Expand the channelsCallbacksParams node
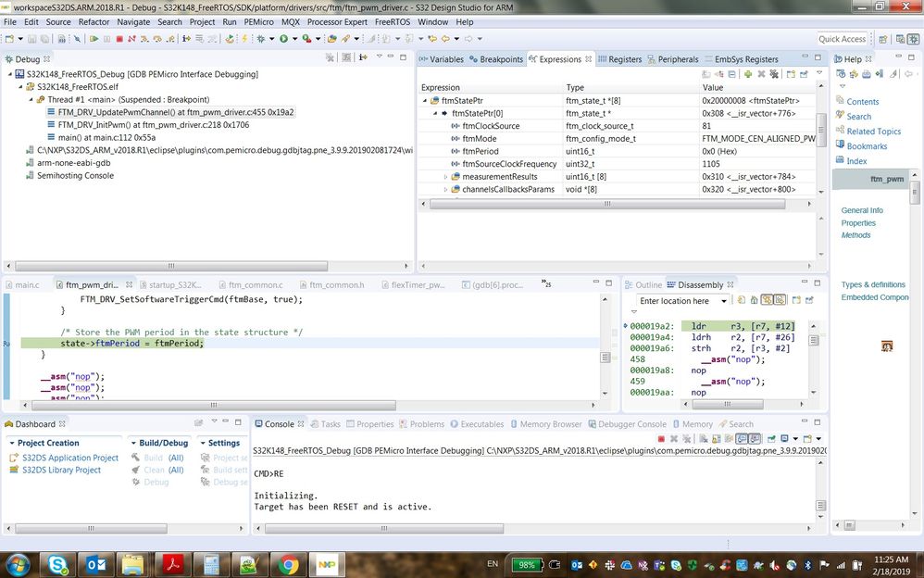The width and height of the screenshot is (924, 578). pos(446,189)
